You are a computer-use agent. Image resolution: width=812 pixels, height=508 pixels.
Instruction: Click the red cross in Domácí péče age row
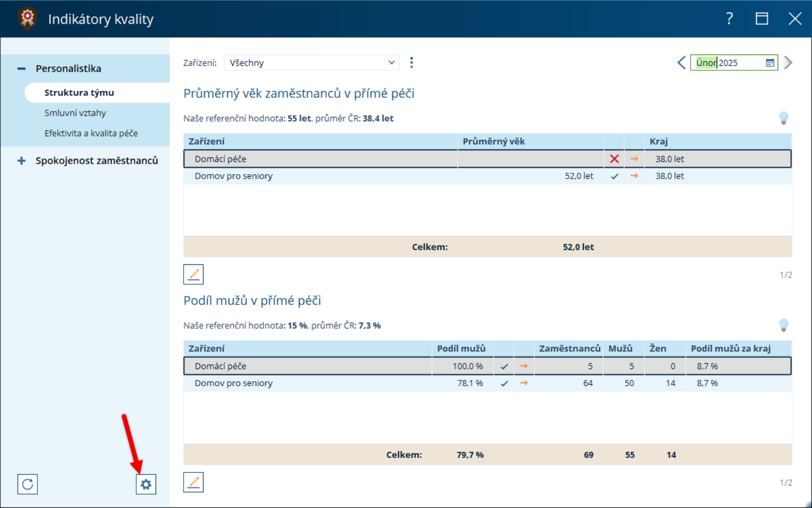614,159
